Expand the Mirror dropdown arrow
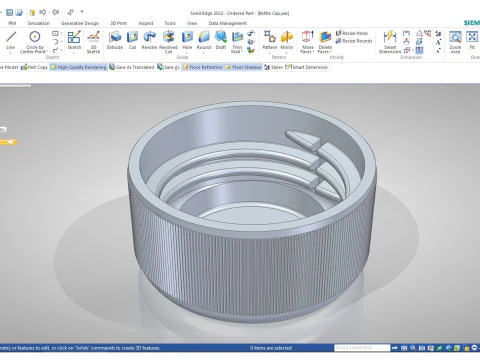This screenshot has height=360, width=480. pyautogui.click(x=287, y=52)
